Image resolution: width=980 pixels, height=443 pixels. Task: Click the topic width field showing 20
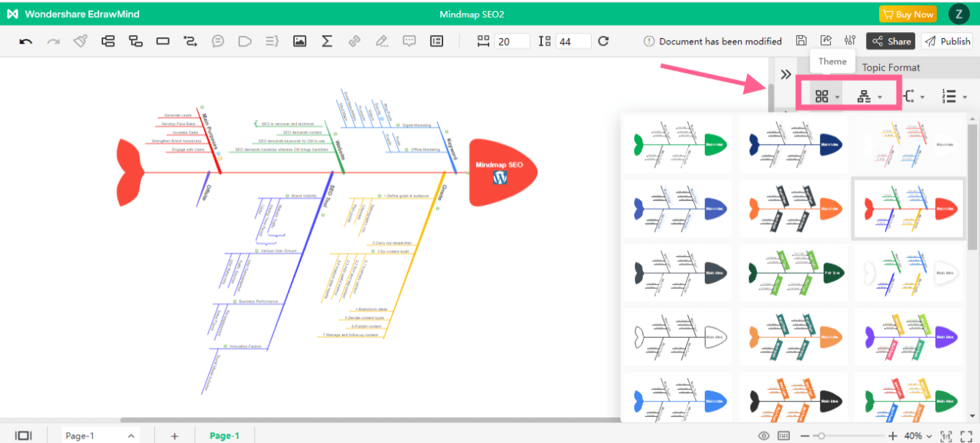point(512,42)
